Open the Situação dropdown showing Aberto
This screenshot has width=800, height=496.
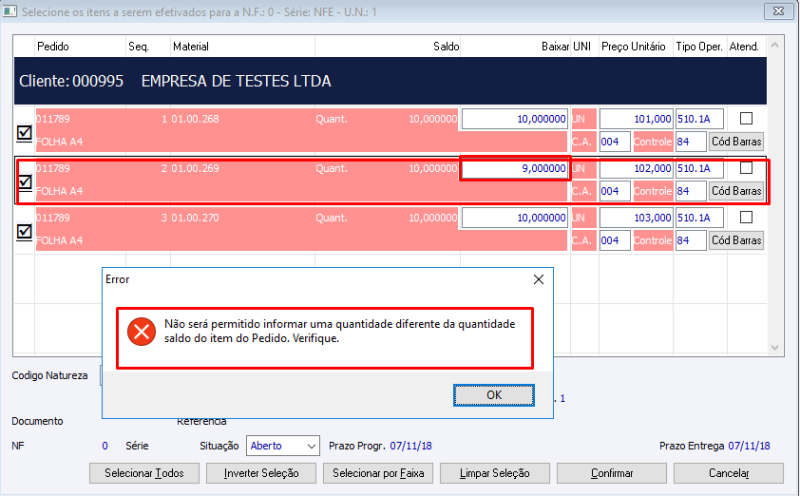[283, 445]
